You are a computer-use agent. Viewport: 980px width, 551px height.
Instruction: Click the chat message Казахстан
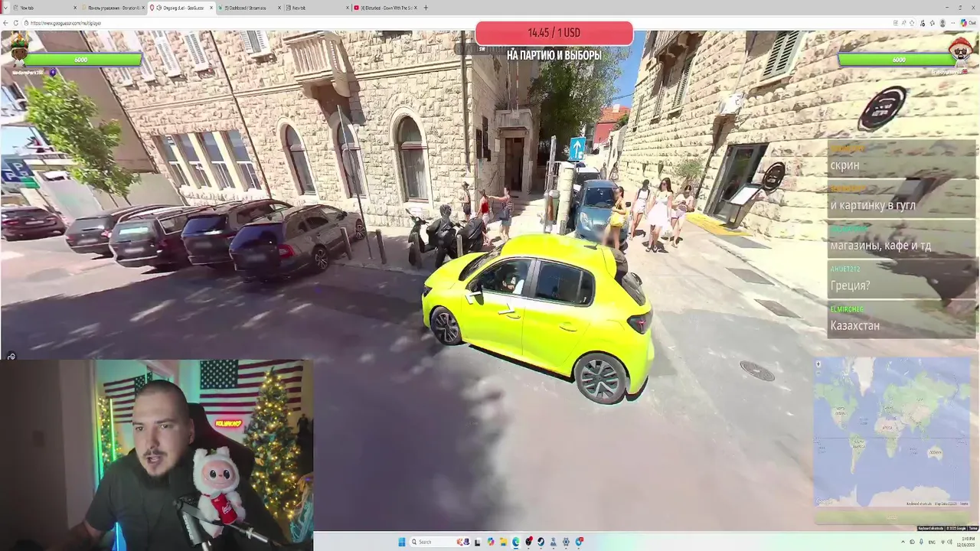tap(854, 325)
